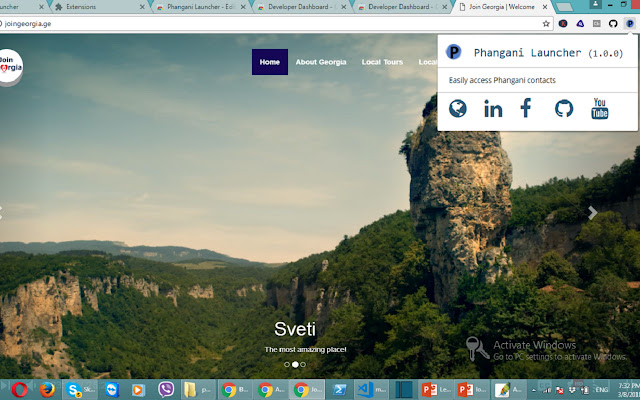
Task: Click 'The most amazing place!' caption
Action: click(305, 349)
